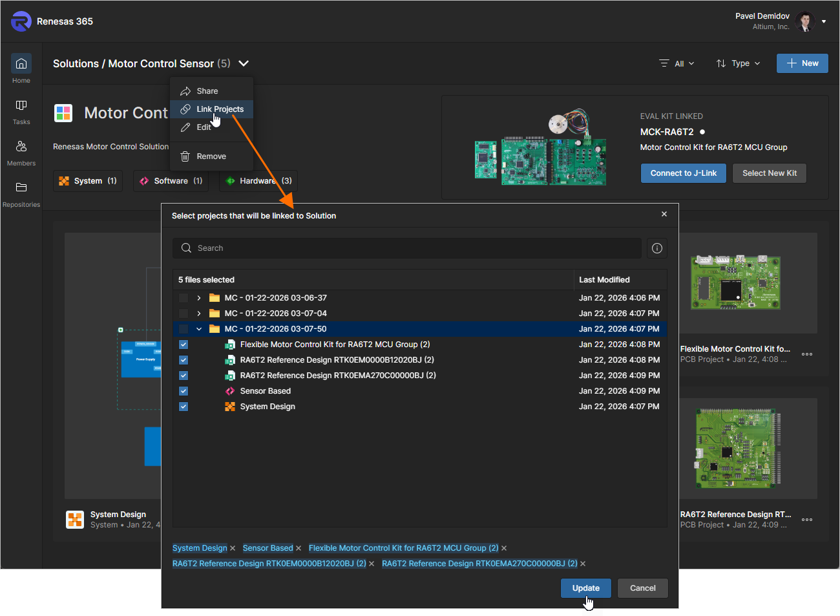The height and width of the screenshot is (616, 840).
Task: Click the Renesas 365 logo
Action: pyautogui.click(x=21, y=21)
